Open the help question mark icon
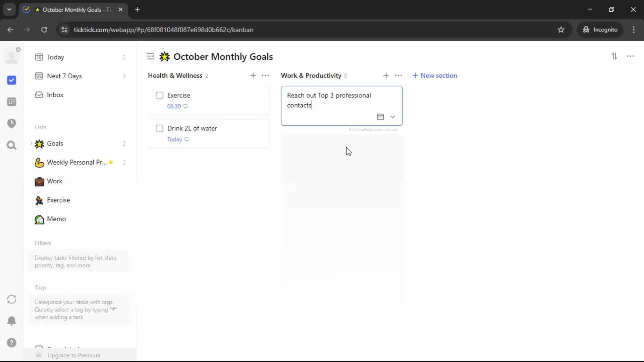 tap(11, 343)
